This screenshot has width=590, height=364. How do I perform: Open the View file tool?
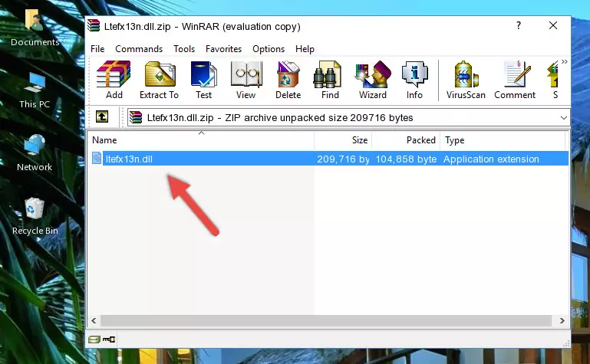(246, 80)
